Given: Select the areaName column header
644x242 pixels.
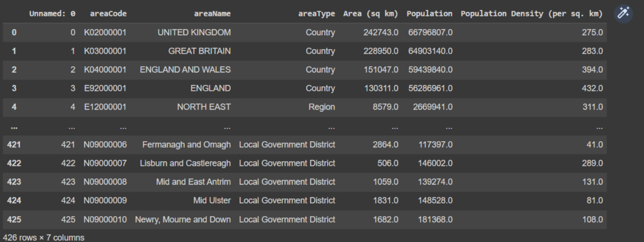Looking at the screenshot, I should point(213,14).
